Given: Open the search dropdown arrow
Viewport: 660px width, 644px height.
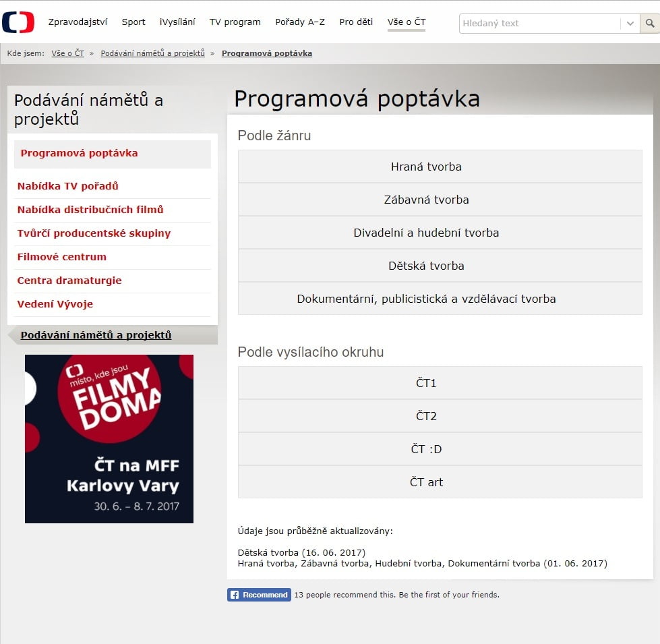Looking at the screenshot, I should [629, 23].
